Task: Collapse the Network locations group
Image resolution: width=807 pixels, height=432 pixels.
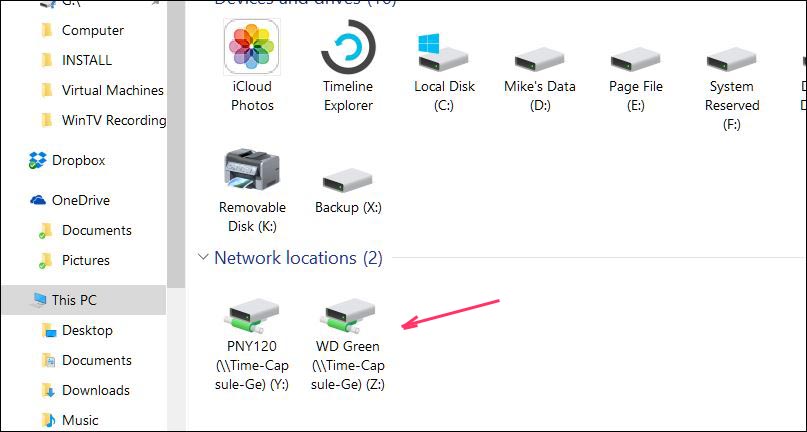Action: point(203,258)
